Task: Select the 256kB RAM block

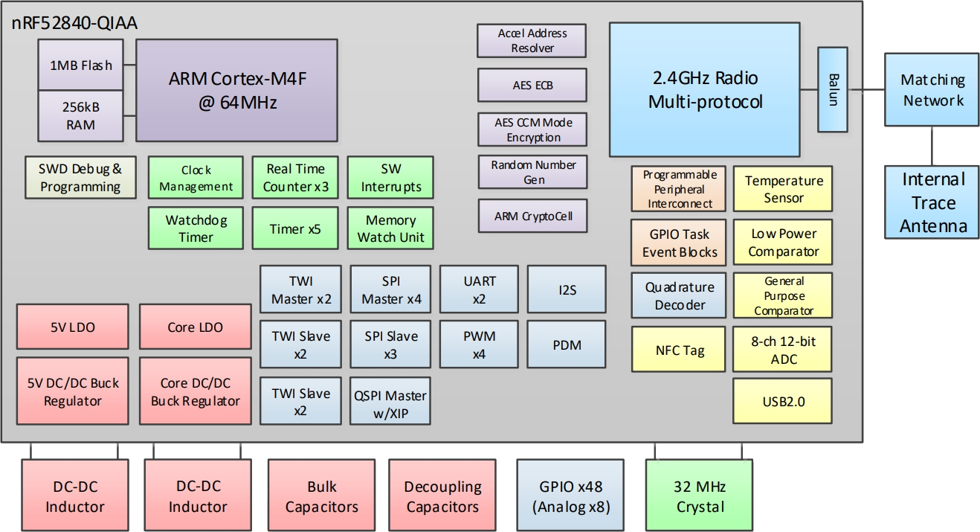Action: coord(81,116)
